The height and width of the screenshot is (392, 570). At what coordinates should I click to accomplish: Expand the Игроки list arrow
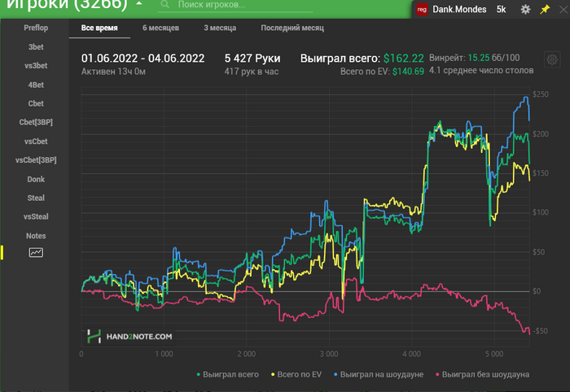click(139, 3)
